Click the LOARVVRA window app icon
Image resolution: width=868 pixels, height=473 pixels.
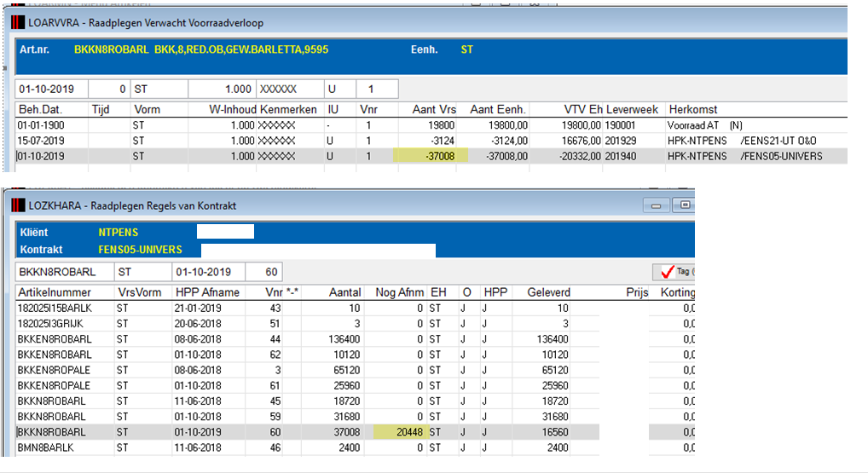18,23
